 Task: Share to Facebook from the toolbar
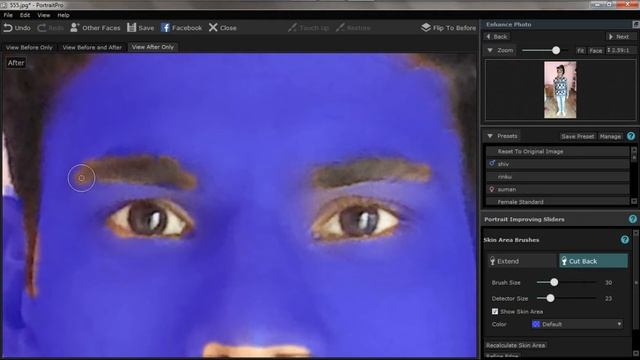pos(182,28)
